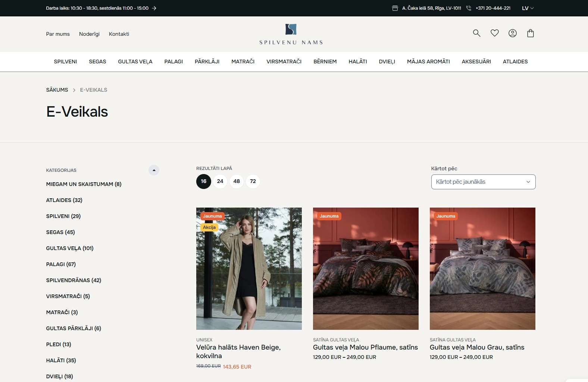Image resolution: width=588 pixels, height=382 pixels.
Task: Go to SĀKUMS breadcrumb link
Action: [57, 90]
